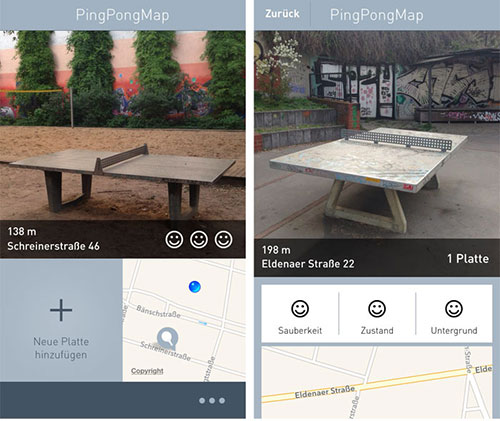Tap the ping pong paddle map pin
Image resolution: width=500 pixels, height=421 pixels.
coord(168,337)
